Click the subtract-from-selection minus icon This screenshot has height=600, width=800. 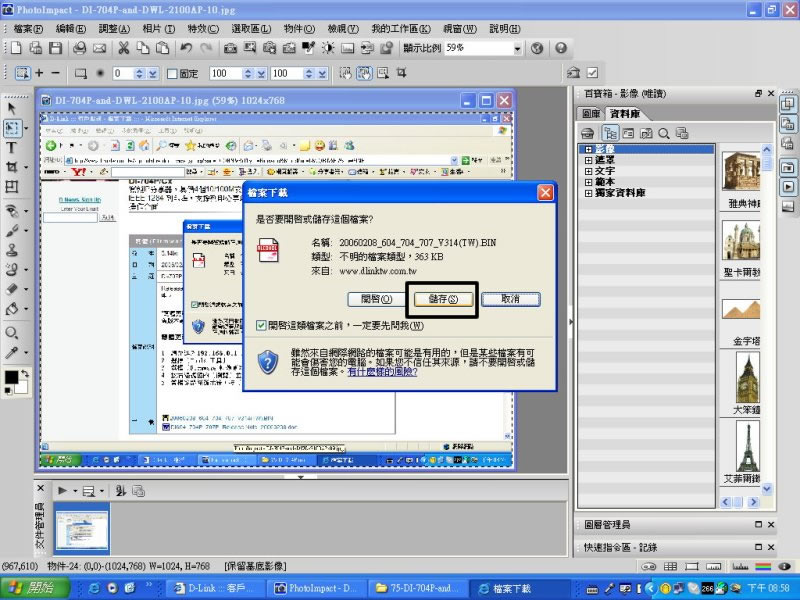pos(56,73)
